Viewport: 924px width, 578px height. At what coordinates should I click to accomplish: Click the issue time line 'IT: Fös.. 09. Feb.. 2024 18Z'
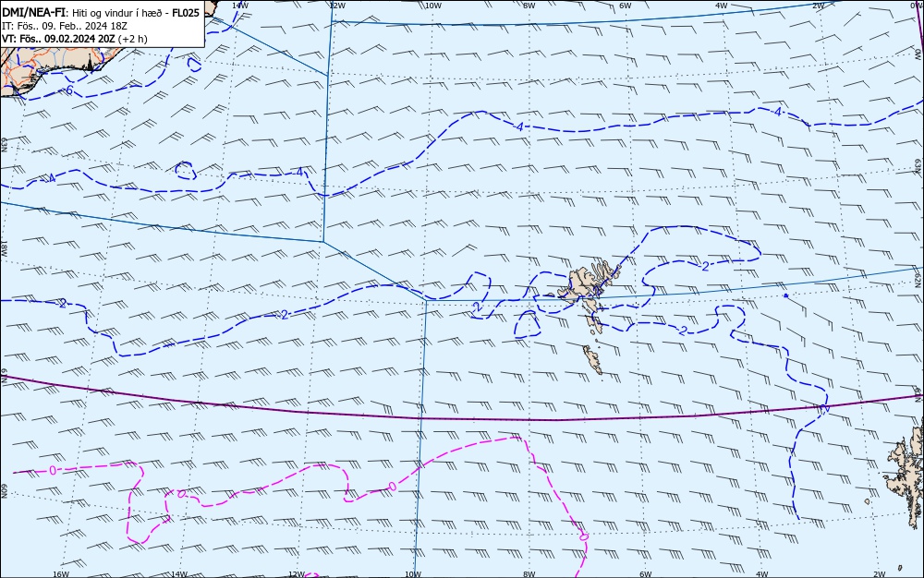(65, 26)
